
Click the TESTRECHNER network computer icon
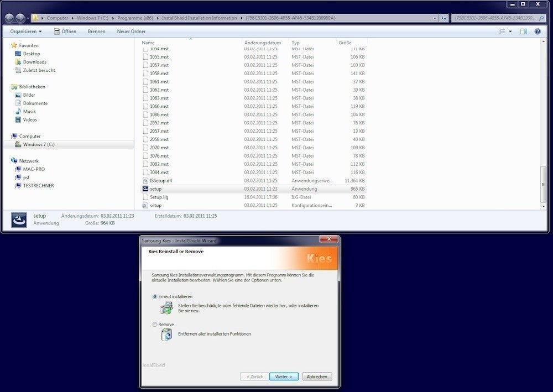[x=18, y=186]
